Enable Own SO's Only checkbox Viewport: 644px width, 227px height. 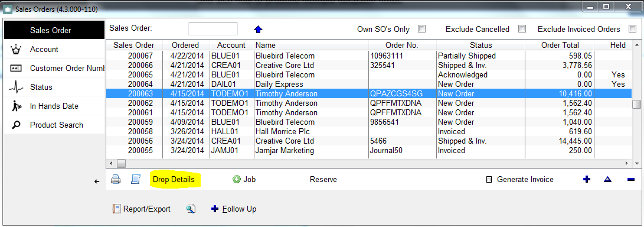[421, 29]
